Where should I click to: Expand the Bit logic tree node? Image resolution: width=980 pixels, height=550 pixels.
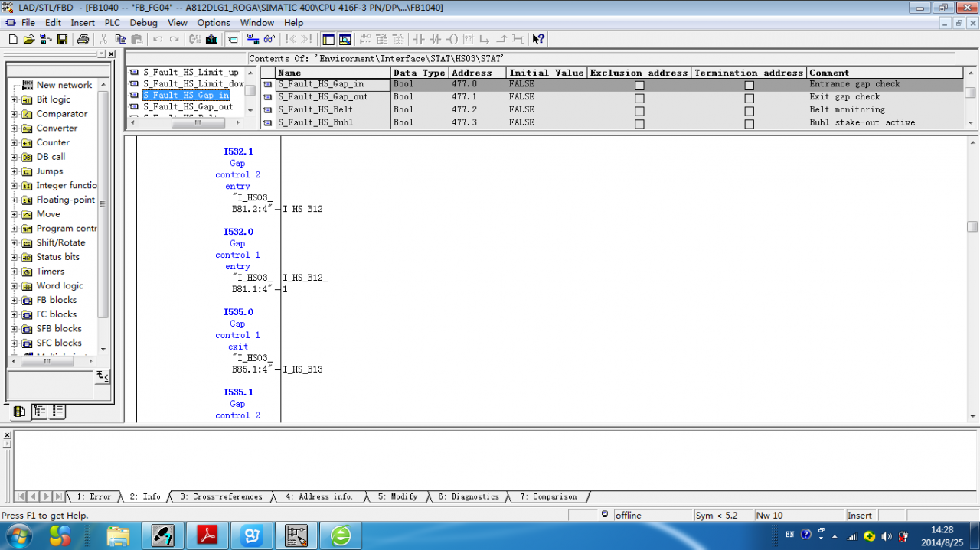pyautogui.click(x=15, y=100)
